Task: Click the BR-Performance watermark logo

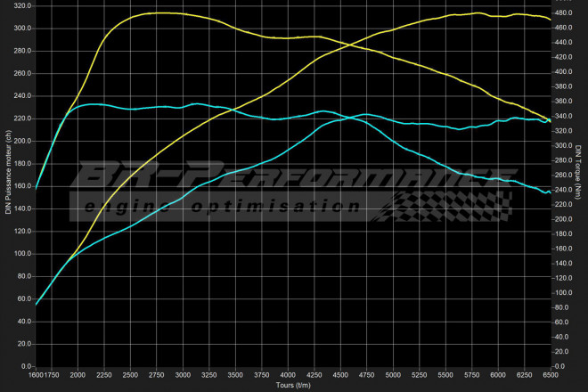Action: click(294, 176)
